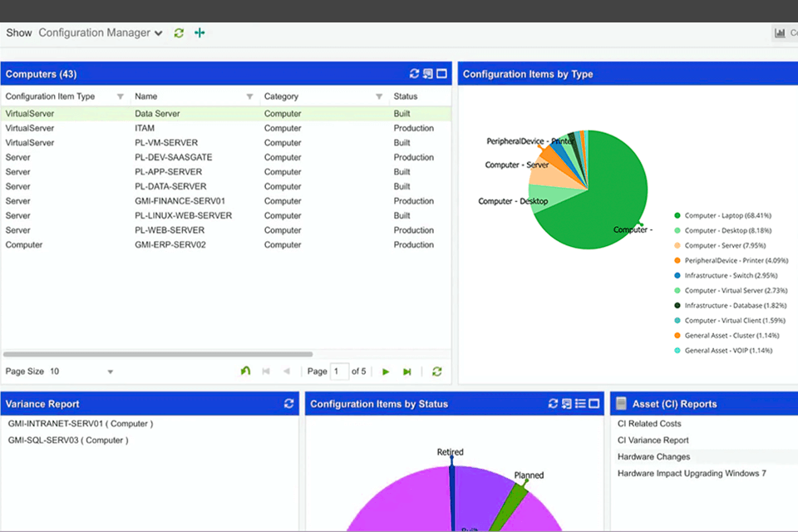Image resolution: width=798 pixels, height=532 pixels.
Task: Open the list view icon on Configuration Items by Status
Action: pos(579,403)
